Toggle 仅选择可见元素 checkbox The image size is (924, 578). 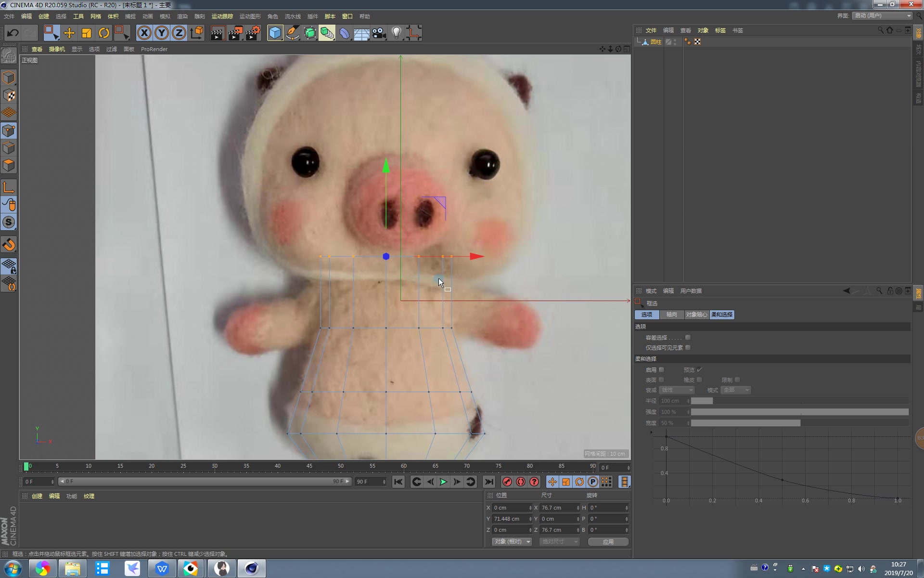[x=688, y=348]
